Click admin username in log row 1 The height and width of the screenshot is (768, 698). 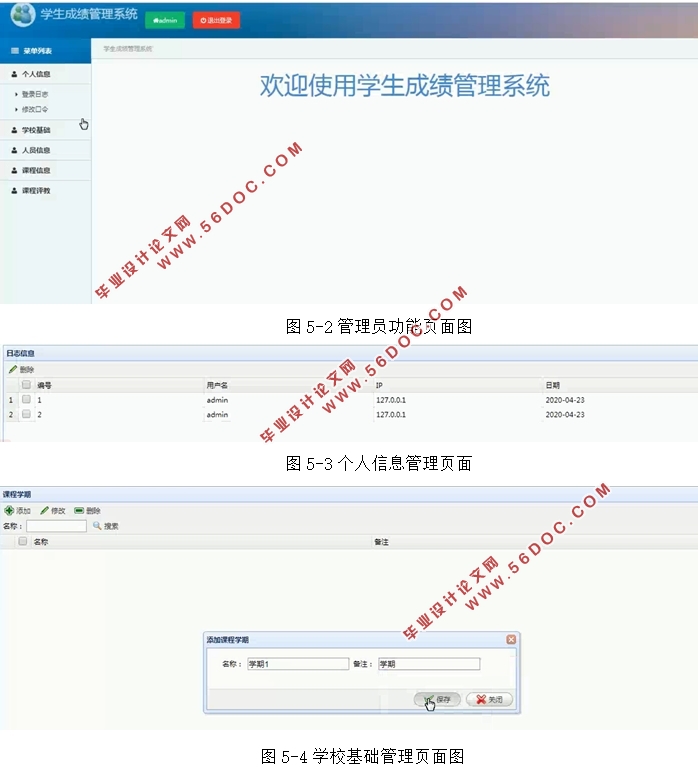coord(217,400)
